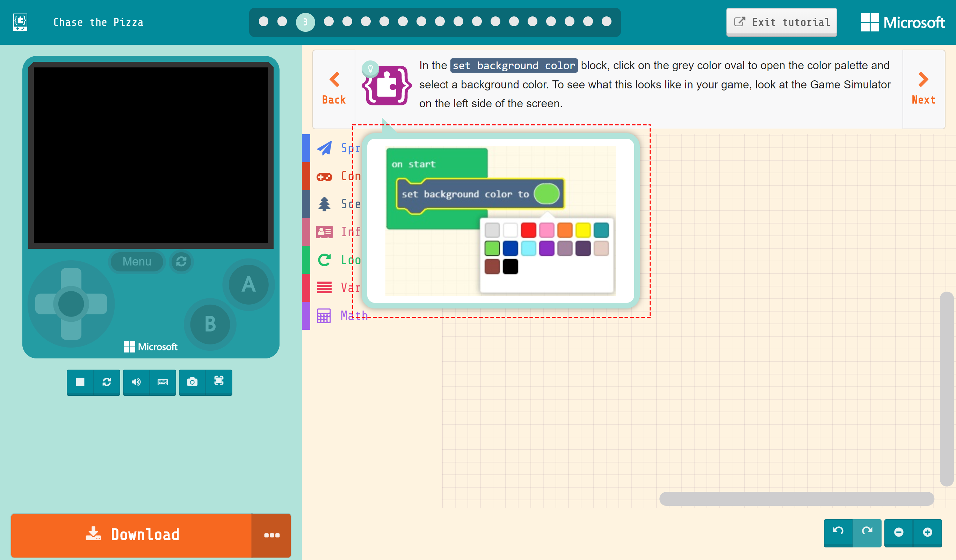Screen dimensions: 956x560
Task: Open the MakeCode Arcade home icon
Action: [20, 22]
